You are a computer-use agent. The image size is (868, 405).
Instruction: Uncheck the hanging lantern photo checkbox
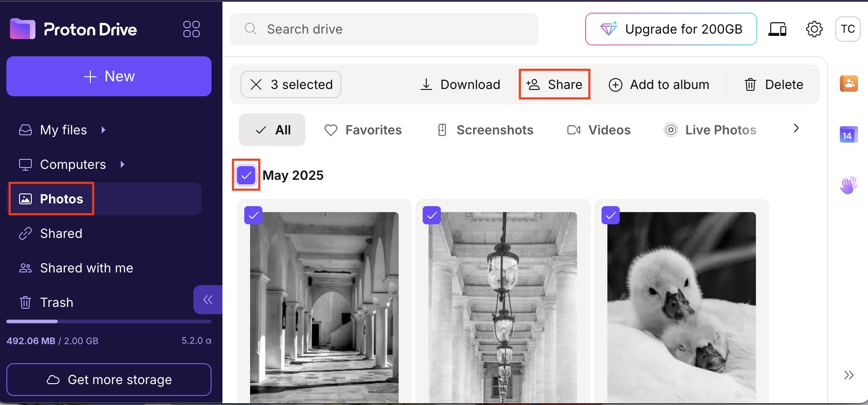tap(432, 215)
